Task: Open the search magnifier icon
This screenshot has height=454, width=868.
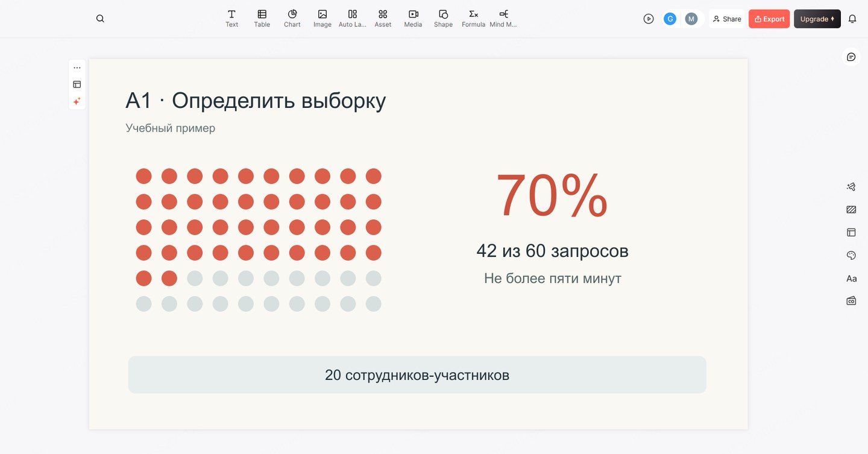Action: [x=100, y=19]
